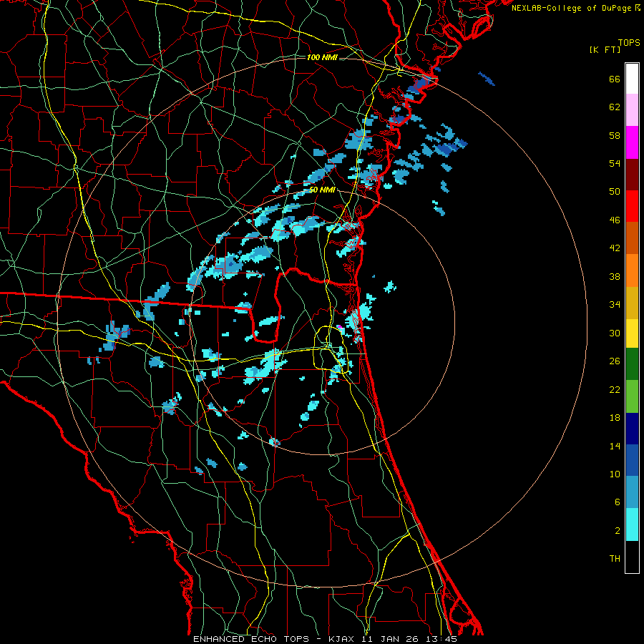The height and width of the screenshot is (644, 644).
Task: Click the "42" legend value
Action: click(615, 248)
